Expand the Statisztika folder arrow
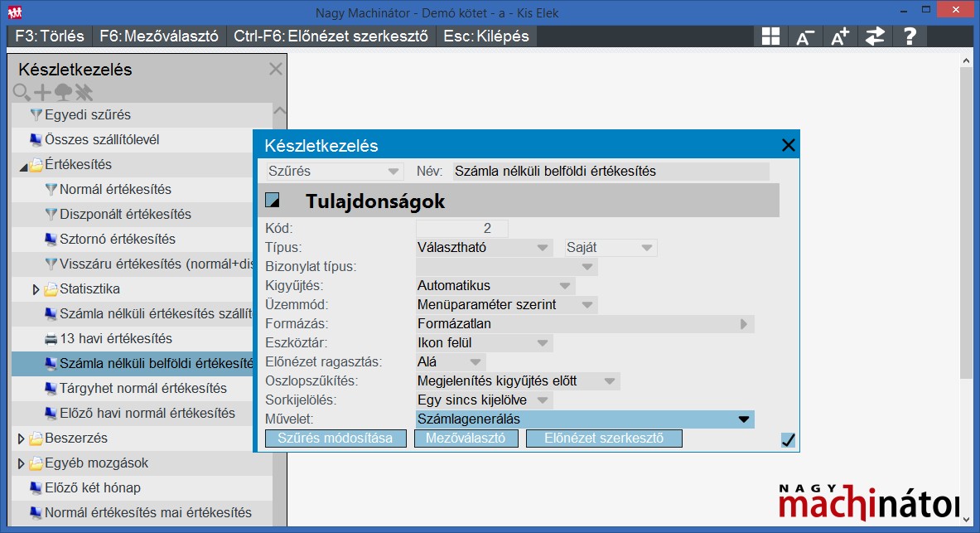980x533 pixels. pos(36,289)
